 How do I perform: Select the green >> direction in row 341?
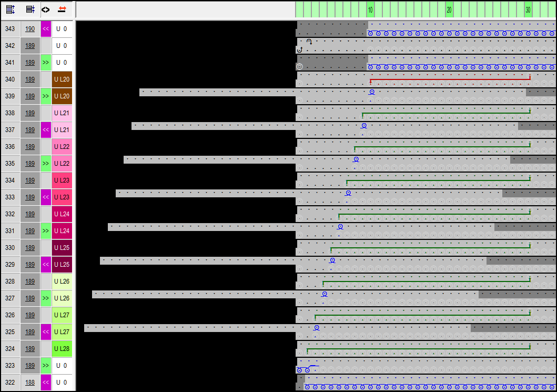click(x=46, y=63)
